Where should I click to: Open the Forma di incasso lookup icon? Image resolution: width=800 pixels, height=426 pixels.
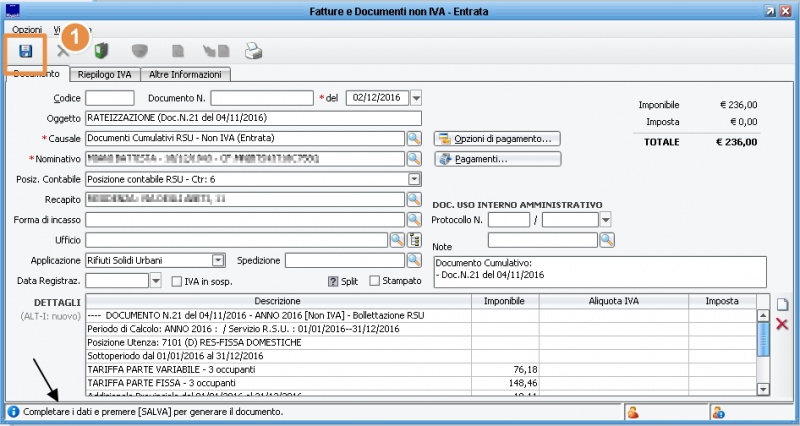pos(414,219)
